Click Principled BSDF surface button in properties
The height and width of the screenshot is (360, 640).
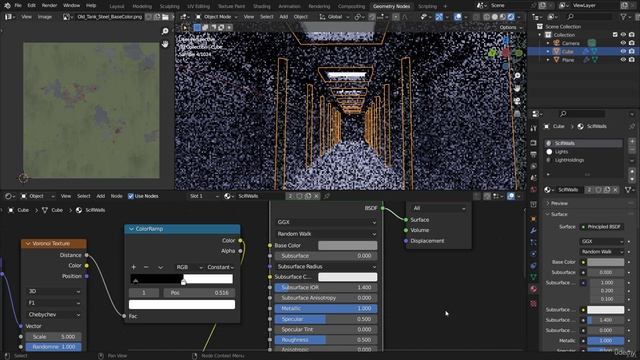point(602,227)
